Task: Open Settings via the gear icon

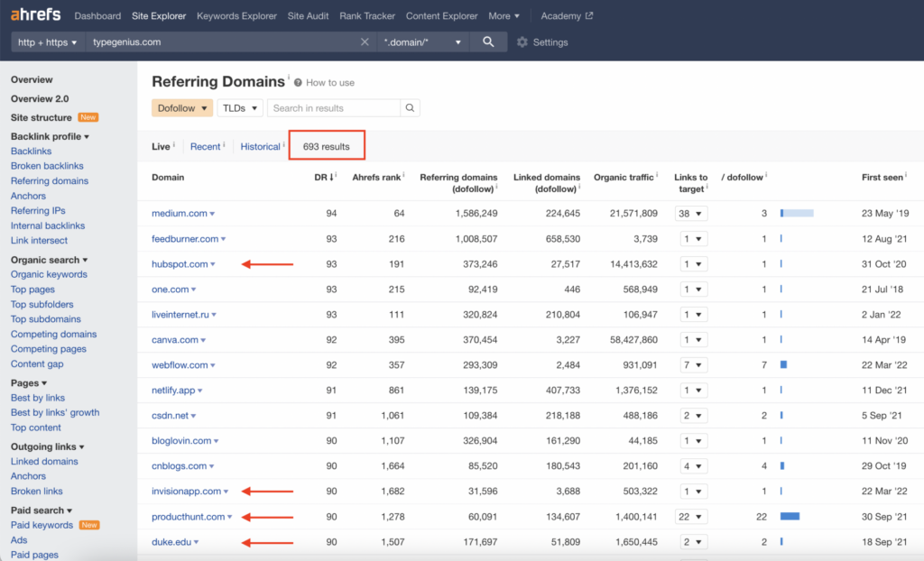Action: tap(522, 42)
